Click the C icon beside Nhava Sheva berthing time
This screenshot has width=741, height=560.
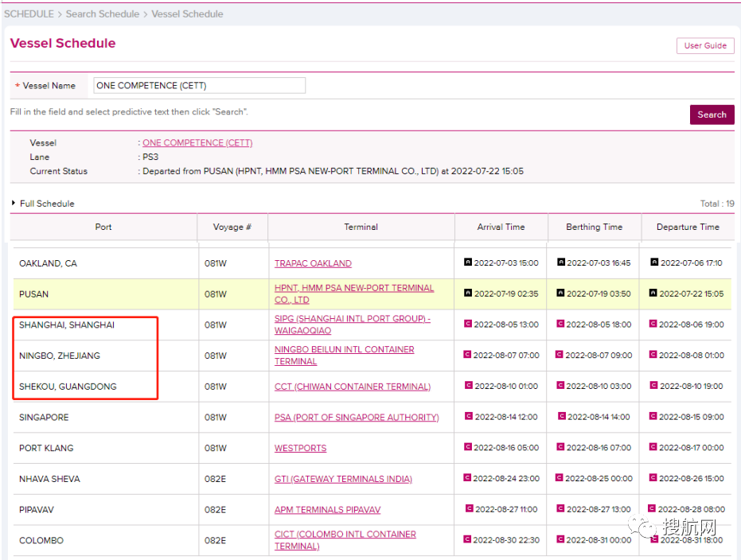pos(560,478)
